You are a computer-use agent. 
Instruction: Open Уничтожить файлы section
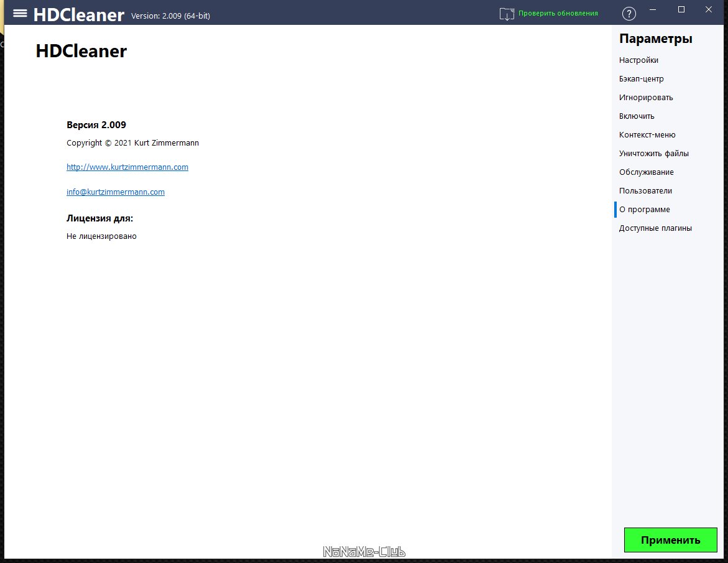[x=653, y=154]
